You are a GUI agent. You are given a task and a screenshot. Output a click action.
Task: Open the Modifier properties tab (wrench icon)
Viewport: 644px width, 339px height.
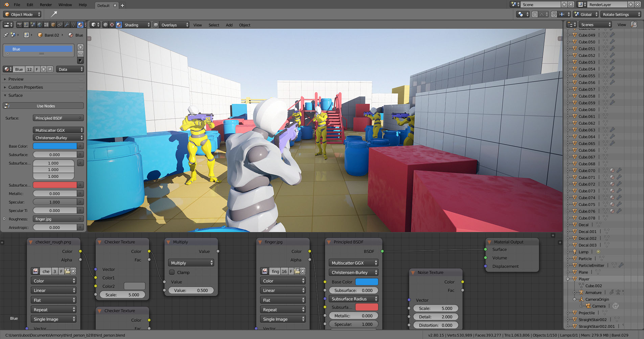click(67, 25)
